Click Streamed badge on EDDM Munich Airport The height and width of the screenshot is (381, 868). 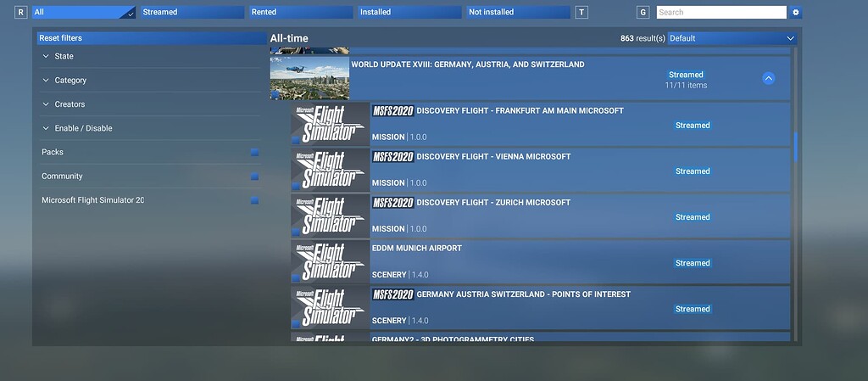[x=693, y=264]
